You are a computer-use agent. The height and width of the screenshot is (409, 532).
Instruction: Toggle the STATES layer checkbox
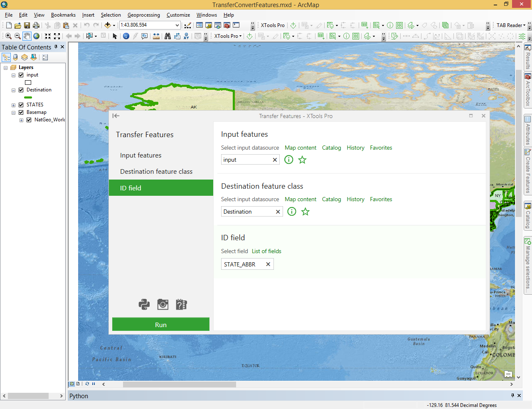21,105
